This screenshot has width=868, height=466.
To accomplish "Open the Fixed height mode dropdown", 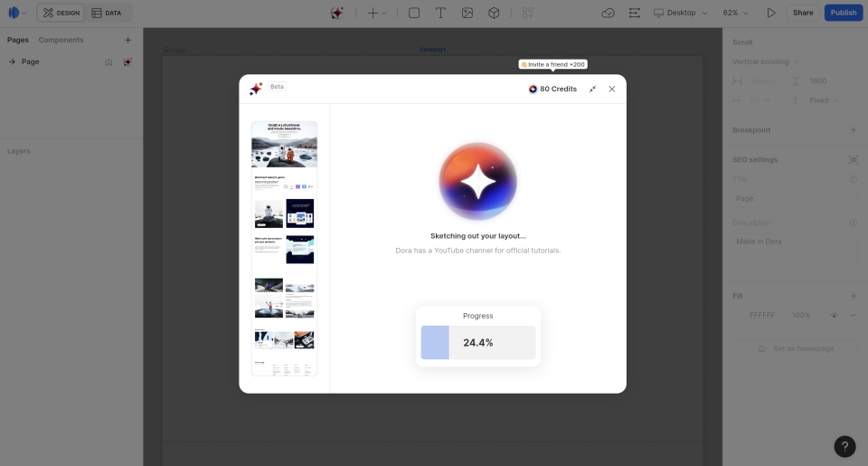I will tap(824, 100).
